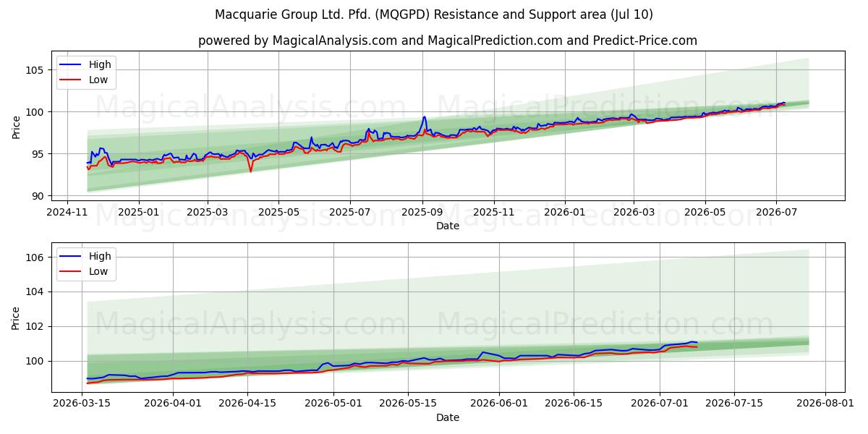Image resolution: width=868 pixels, height=434 pixels.
Task: Click lower chart y-axis value '102'
Action: 36,327
